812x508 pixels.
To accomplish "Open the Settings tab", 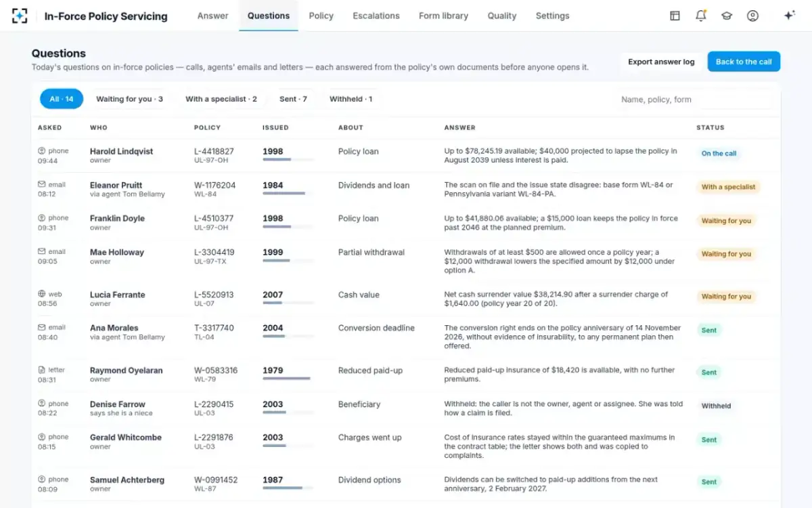I will point(552,16).
